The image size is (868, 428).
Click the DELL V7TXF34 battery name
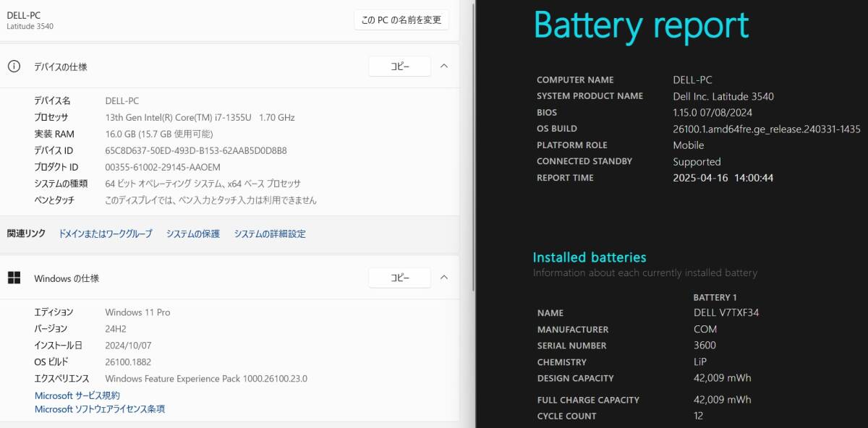coord(726,313)
